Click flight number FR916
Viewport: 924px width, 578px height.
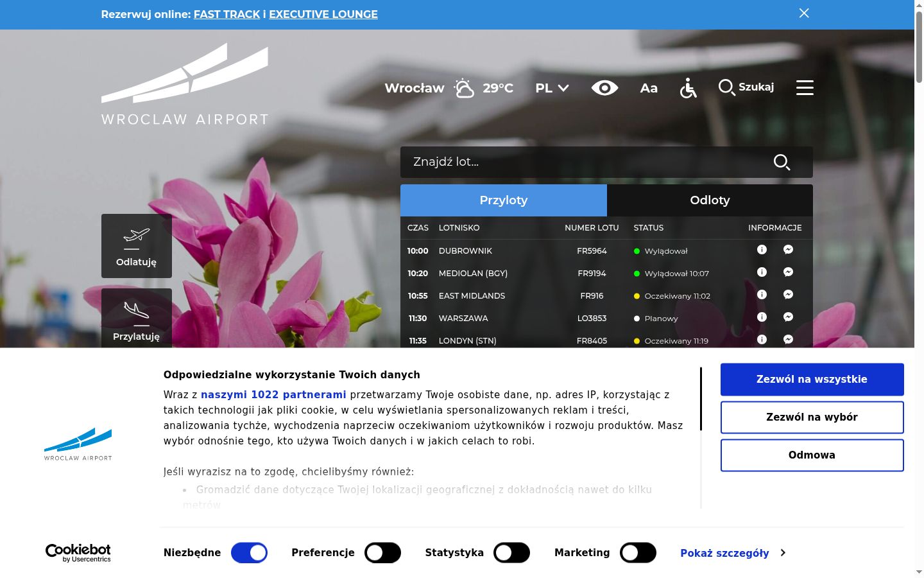pos(592,296)
